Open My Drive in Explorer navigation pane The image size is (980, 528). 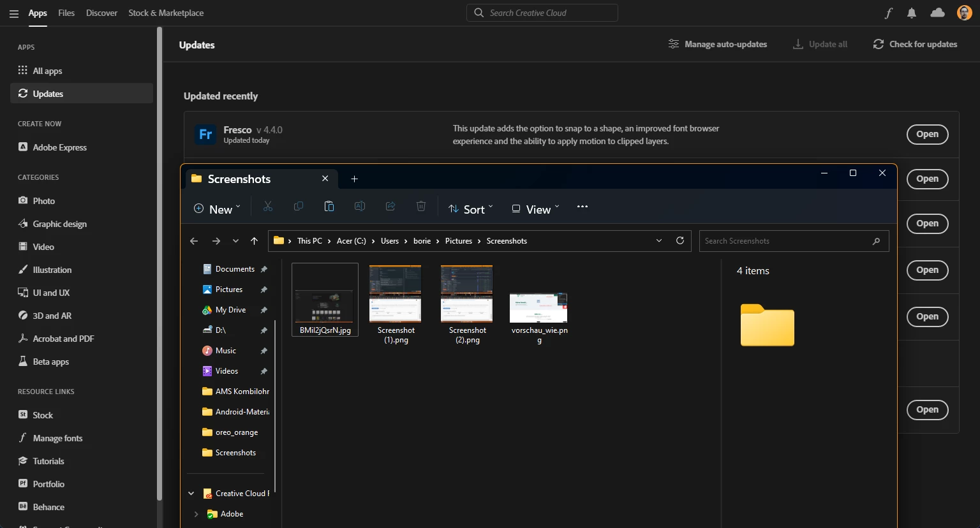pyautogui.click(x=230, y=310)
